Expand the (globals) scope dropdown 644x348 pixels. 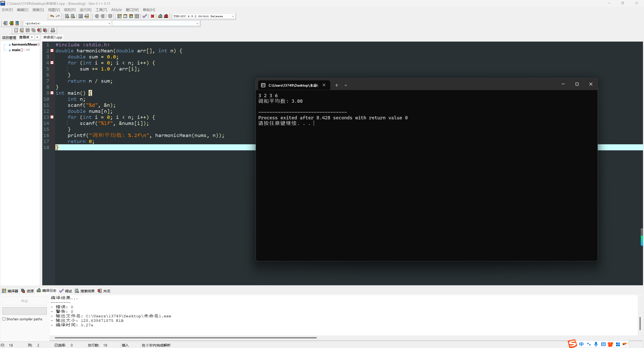coord(109,23)
